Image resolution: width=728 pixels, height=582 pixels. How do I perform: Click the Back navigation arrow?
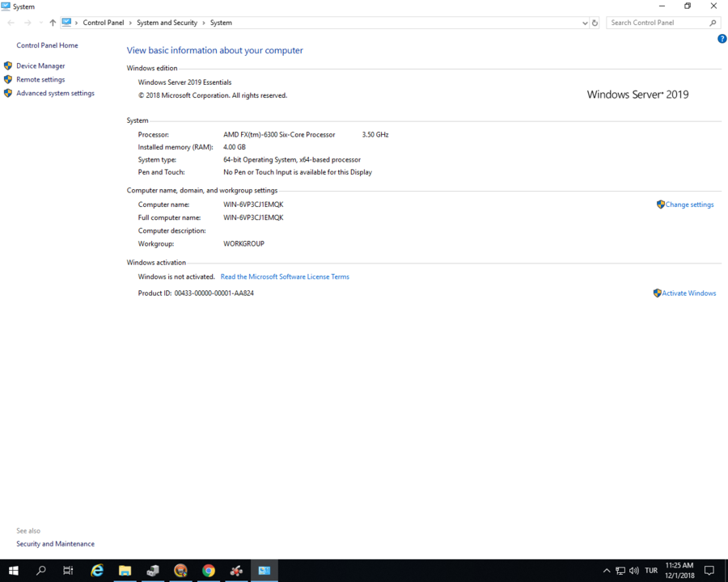pos(11,23)
